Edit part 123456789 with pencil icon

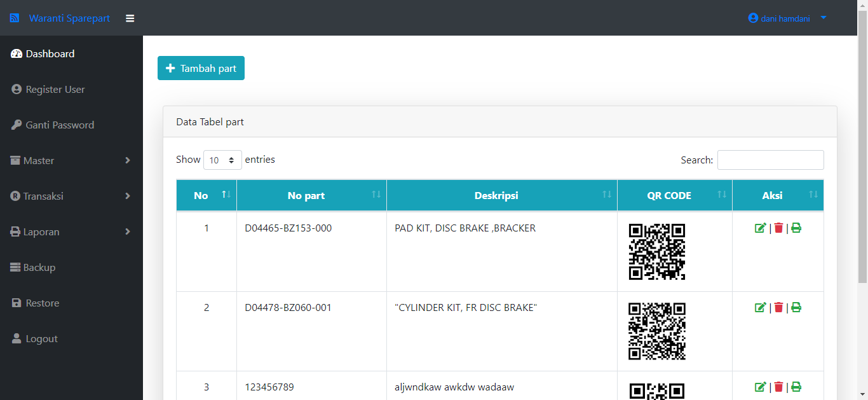pos(760,387)
